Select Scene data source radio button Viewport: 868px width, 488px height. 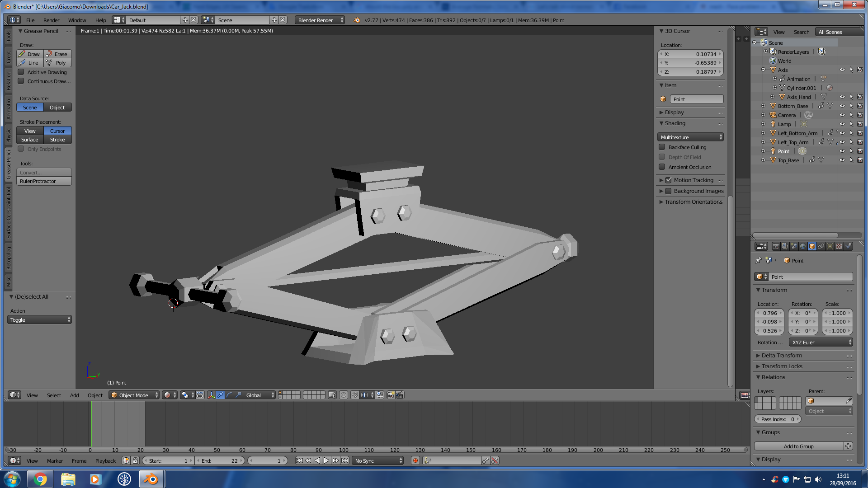pos(29,107)
